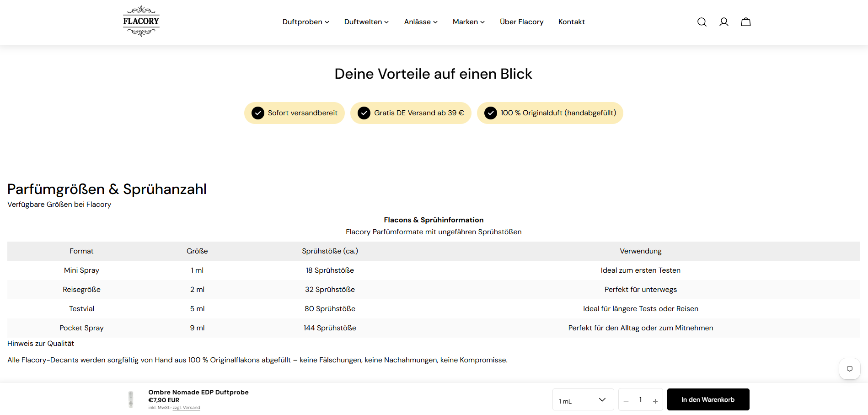Open Ombre Nomade EDP Duftprobe title

coord(198,392)
